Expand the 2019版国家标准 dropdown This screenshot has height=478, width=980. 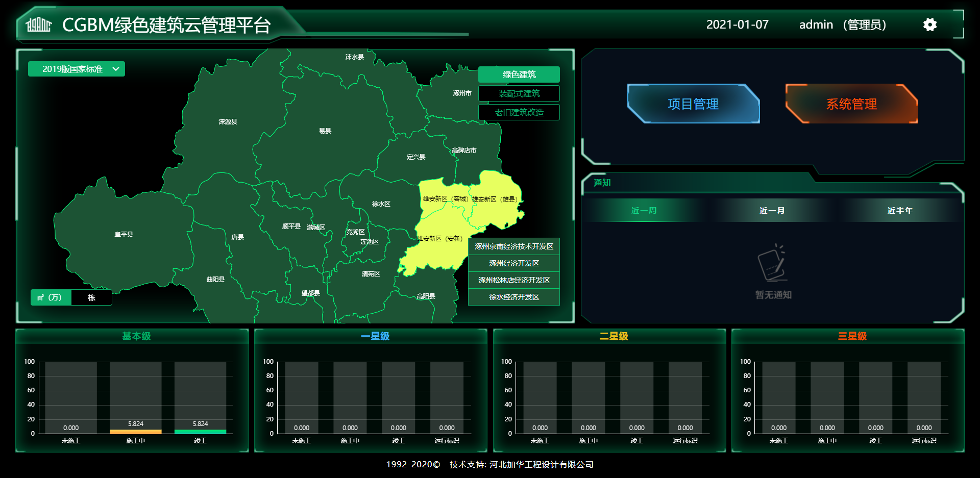77,69
